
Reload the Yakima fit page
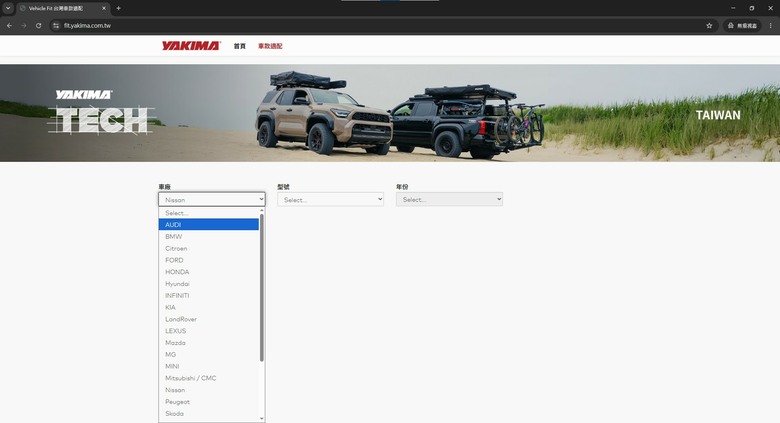pyautogui.click(x=38, y=25)
